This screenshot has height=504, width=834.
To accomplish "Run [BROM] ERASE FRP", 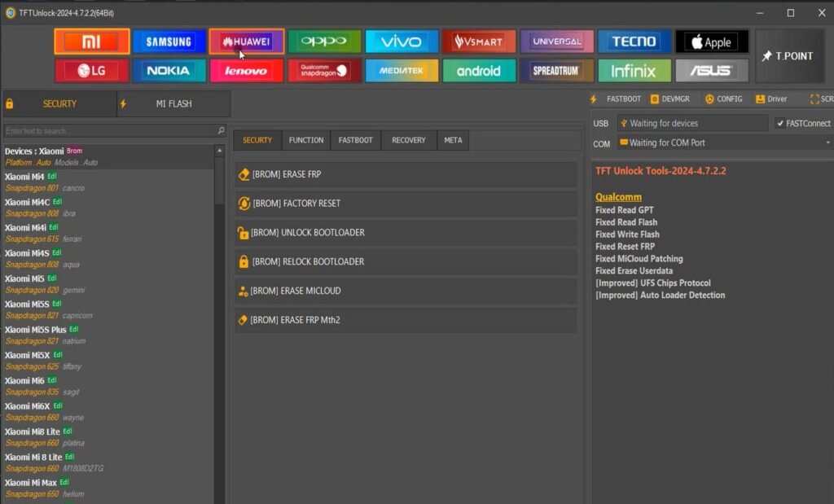I will [406, 174].
